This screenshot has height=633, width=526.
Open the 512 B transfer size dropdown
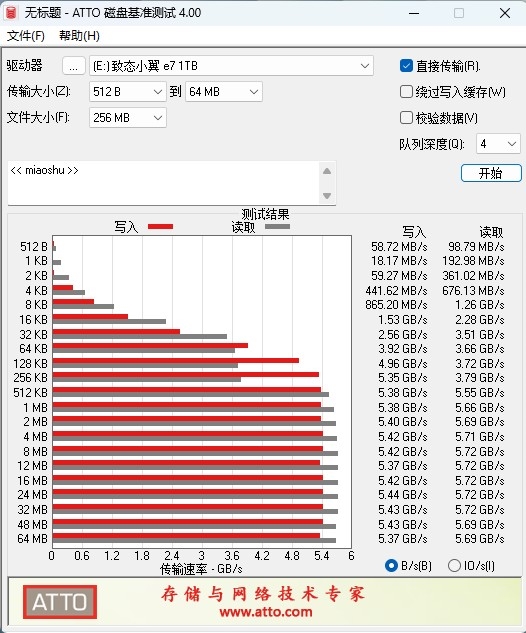click(x=128, y=92)
